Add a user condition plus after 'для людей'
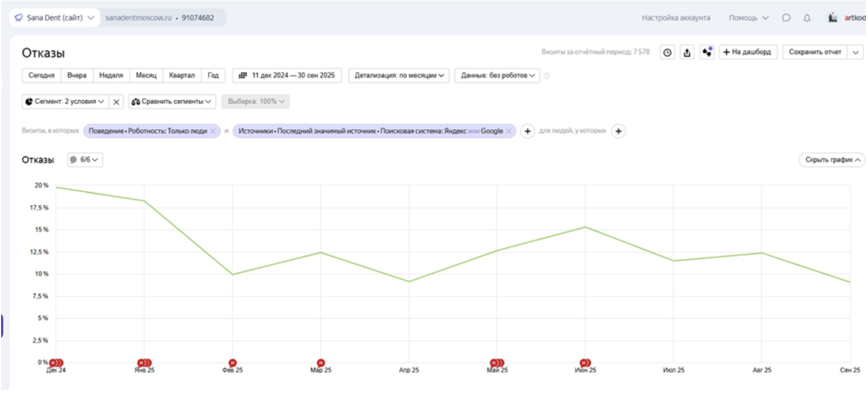868x402 pixels. pos(618,131)
